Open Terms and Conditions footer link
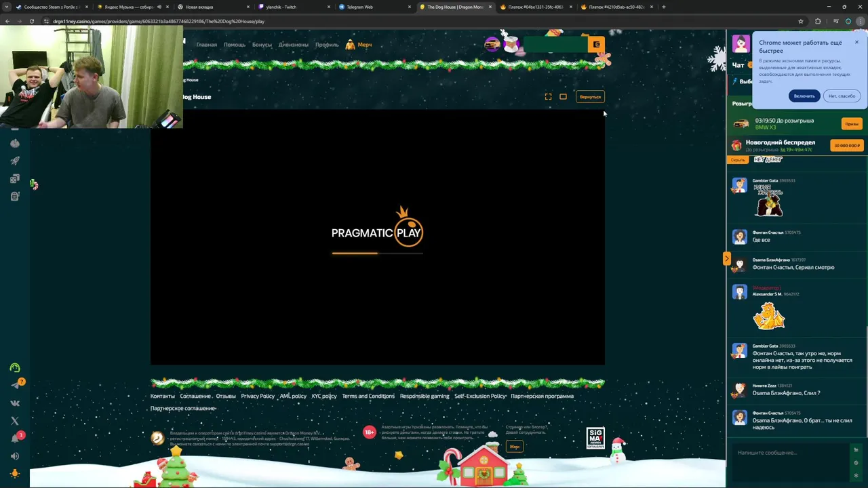This screenshot has height=488, width=868. [368, 396]
